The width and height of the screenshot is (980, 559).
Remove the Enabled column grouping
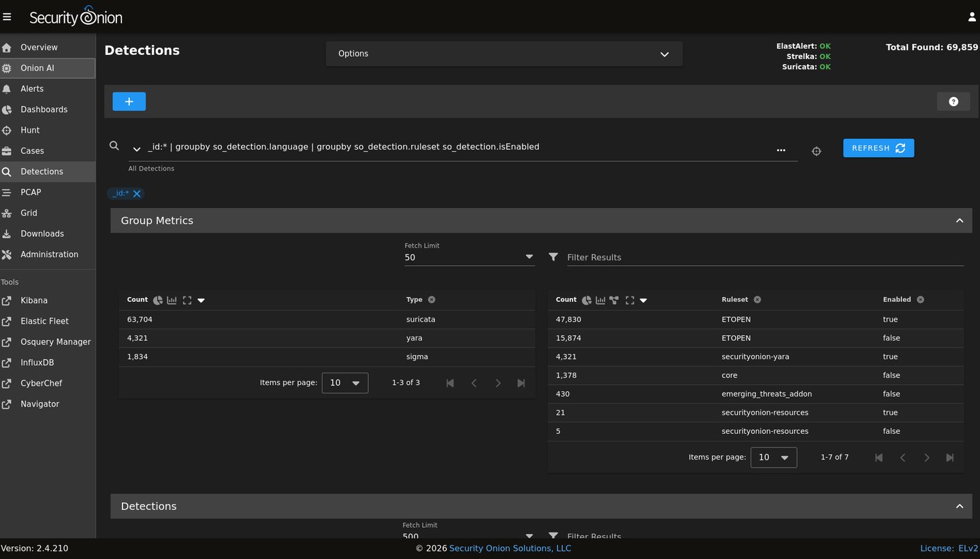click(920, 300)
